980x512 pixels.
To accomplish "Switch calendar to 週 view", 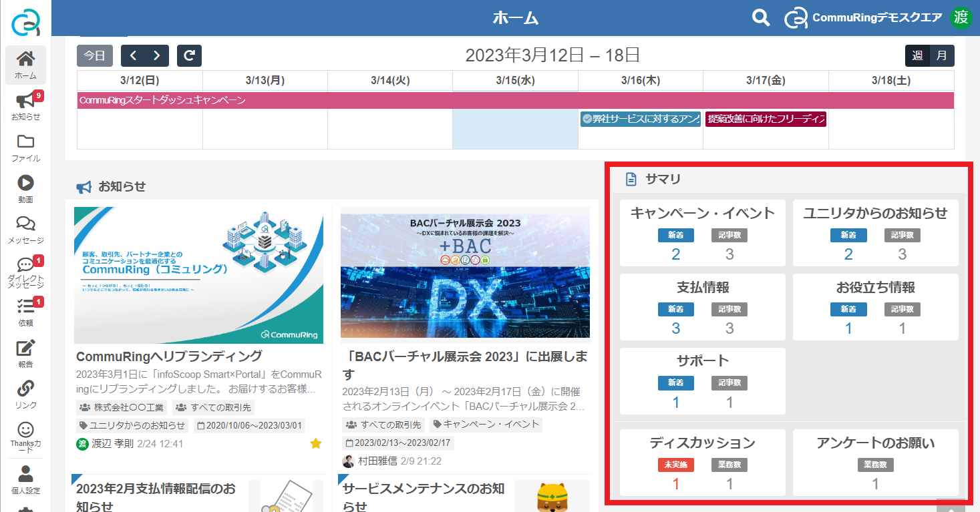I will (x=917, y=55).
